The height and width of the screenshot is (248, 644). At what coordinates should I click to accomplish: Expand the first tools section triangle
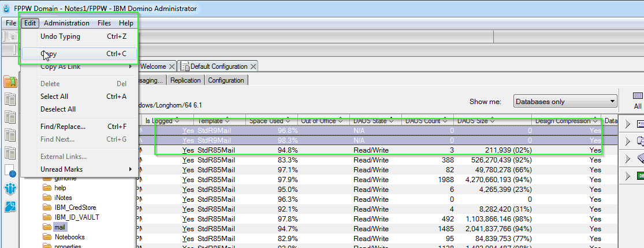tap(628, 124)
